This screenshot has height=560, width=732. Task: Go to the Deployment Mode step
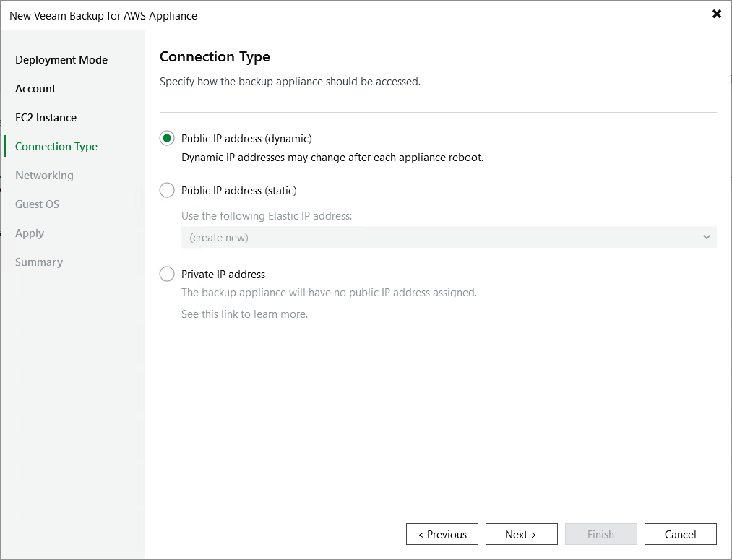(x=61, y=59)
